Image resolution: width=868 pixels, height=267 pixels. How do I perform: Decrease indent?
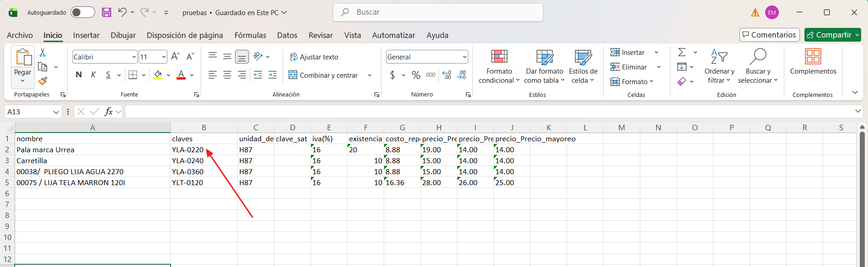tap(258, 75)
